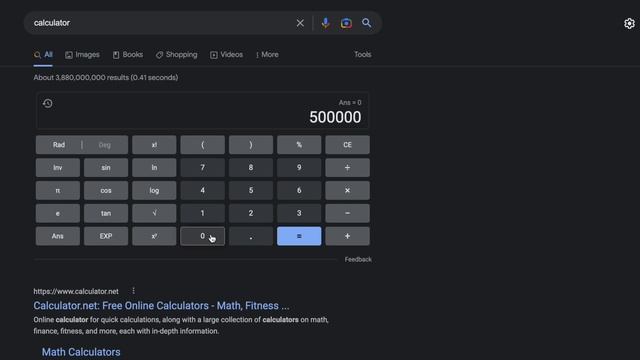Clear the search box with X icon
This screenshot has height=360, width=640.
(300, 23)
